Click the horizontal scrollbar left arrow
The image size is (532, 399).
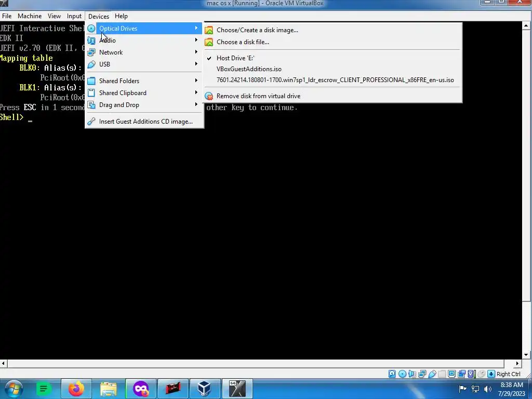tap(4, 363)
